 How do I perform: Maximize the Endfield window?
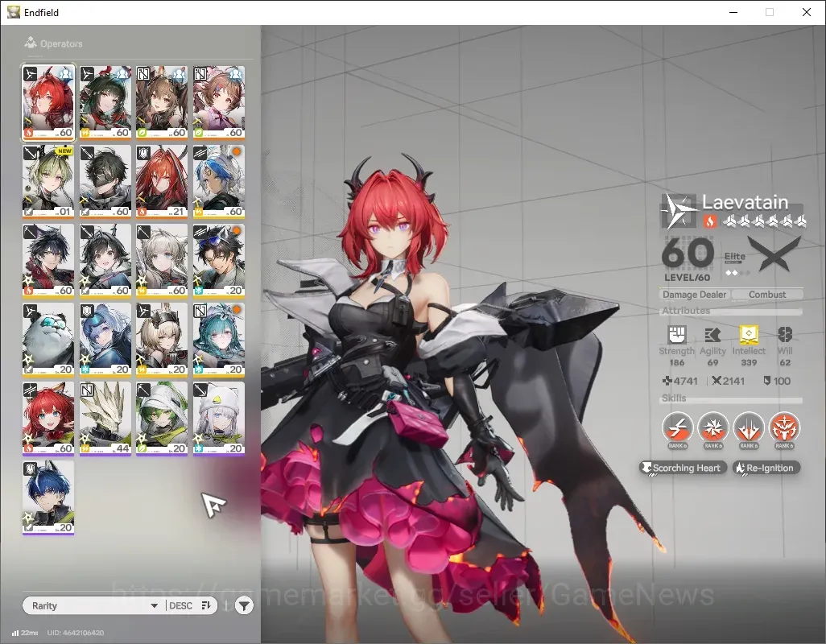770,12
